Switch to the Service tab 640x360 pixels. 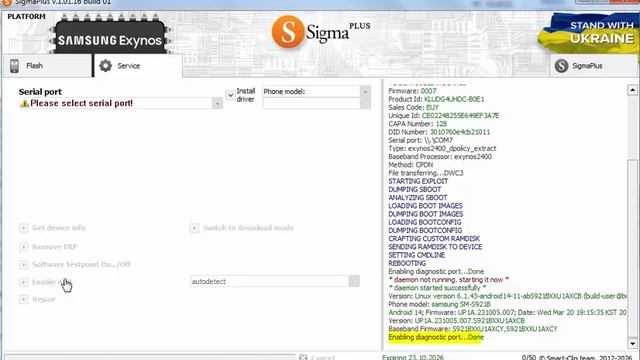(138, 66)
